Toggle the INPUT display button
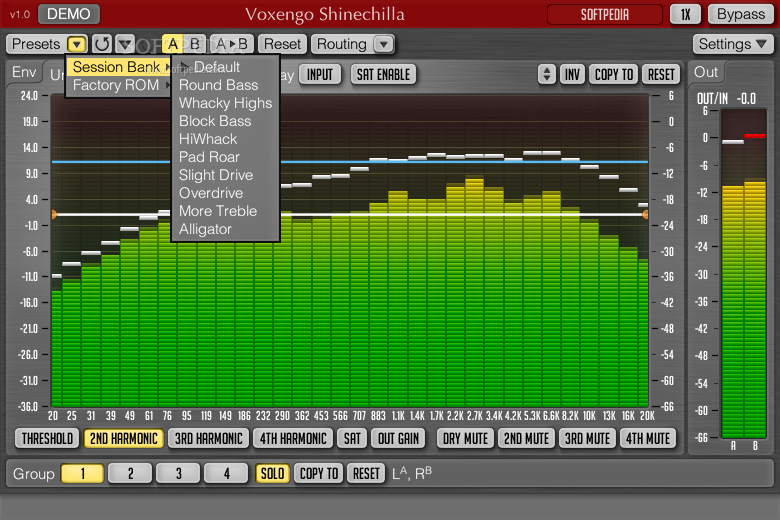The height and width of the screenshot is (520, 780). tap(320, 75)
